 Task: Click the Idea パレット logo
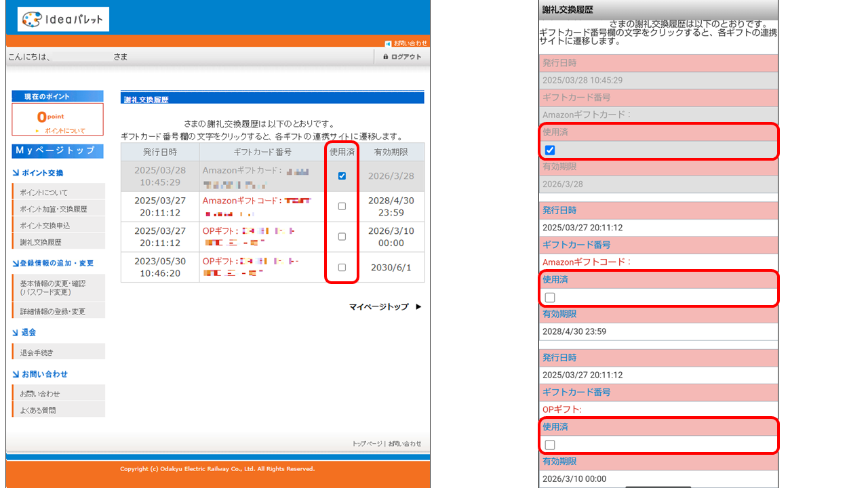(63, 19)
